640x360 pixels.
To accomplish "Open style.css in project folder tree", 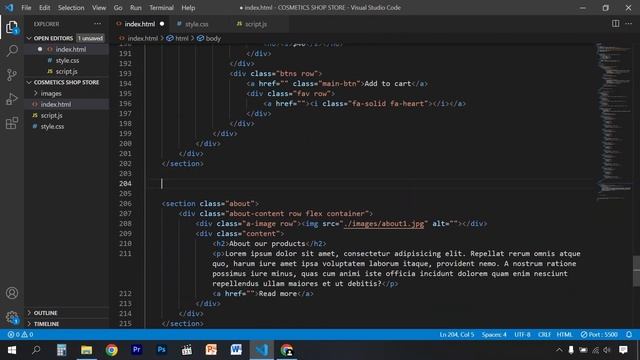I will [x=52, y=126].
